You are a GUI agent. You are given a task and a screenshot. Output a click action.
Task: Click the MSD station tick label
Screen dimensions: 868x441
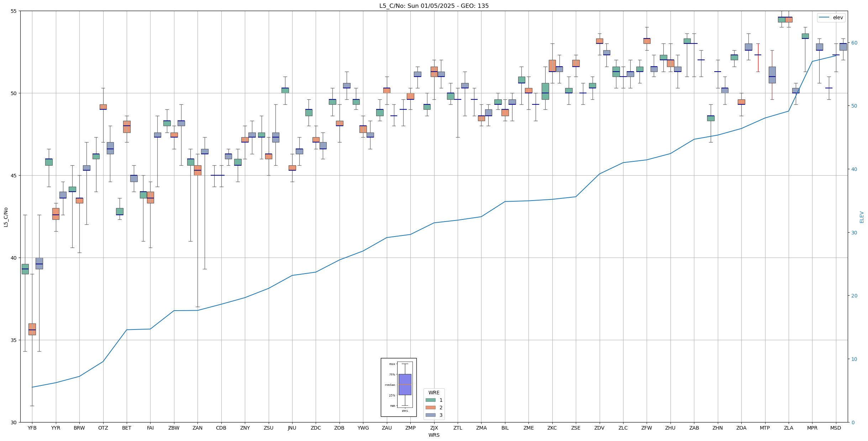click(836, 428)
